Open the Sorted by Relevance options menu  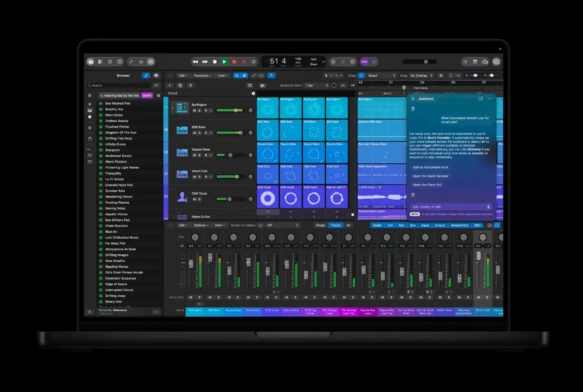pos(156,312)
